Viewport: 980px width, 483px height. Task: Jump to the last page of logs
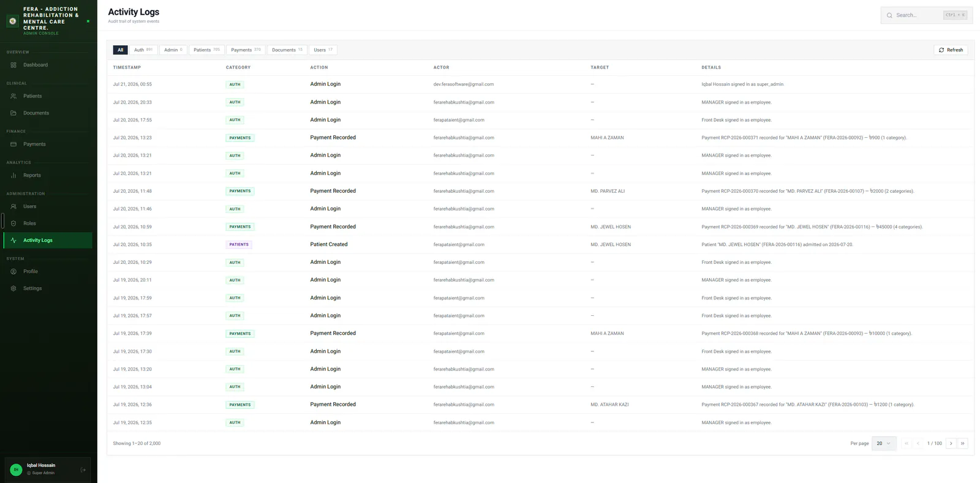pyautogui.click(x=962, y=444)
